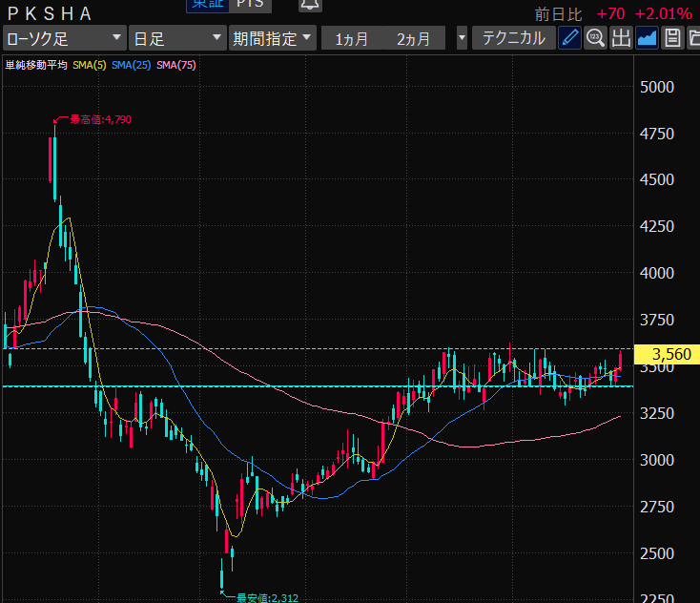Switch to the PTS market tab
This screenshot has height=603, width=700.
tap(250, 5)
